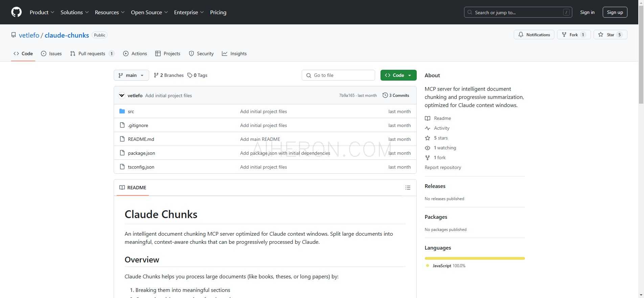
Task: Open the Insights tab
Action: coord(234,54)
